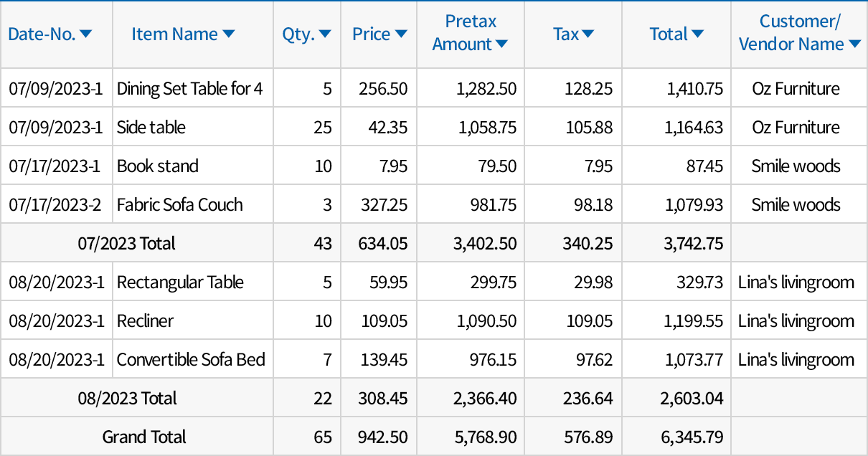868x456 pixels.
Task: Select the Date-No. column header
Action: point(44,32)
